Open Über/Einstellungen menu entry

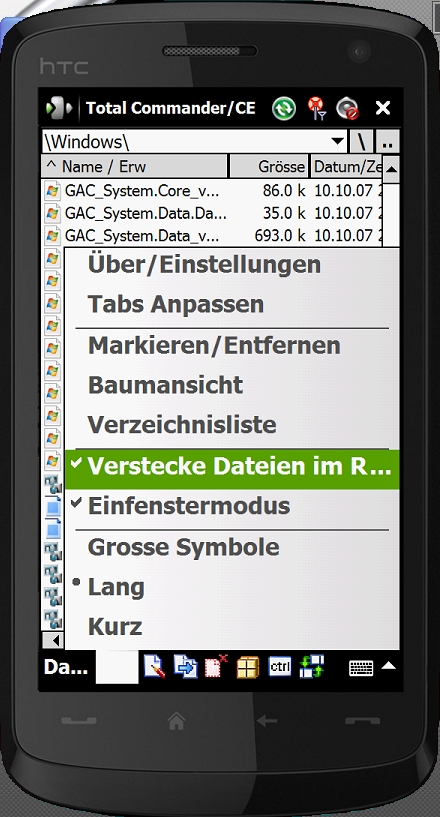[x=232, y=265]
